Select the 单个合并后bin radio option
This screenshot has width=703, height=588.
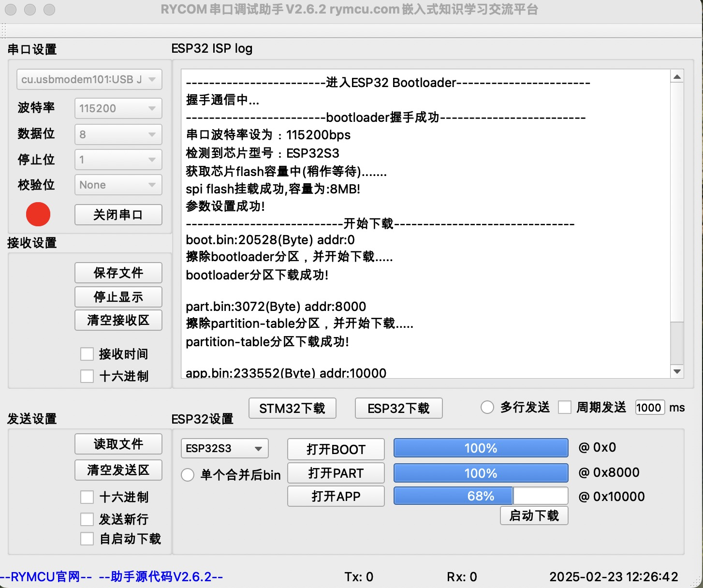click(188, 475)
